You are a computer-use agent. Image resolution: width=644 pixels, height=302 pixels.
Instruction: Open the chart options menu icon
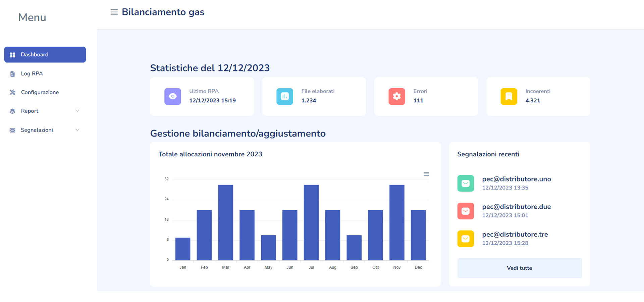click(x=426, y=174)
